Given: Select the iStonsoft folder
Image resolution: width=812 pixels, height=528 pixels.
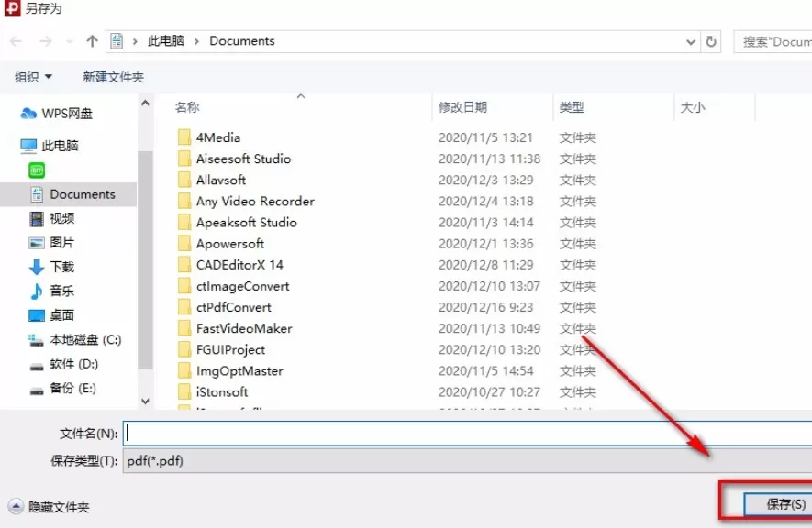Looking at the screenshot, I should coord(222,392).
